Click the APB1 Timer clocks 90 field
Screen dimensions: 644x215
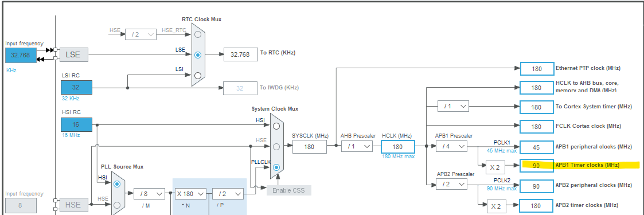pos(536,166)
